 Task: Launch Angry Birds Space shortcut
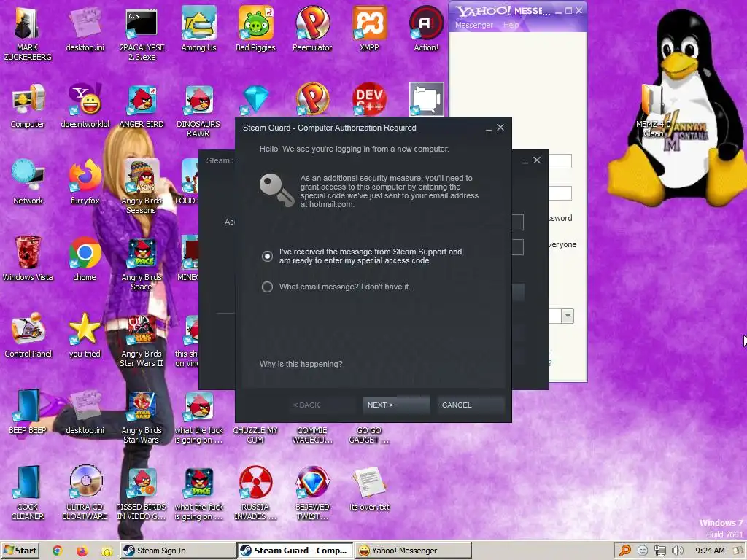142,263
